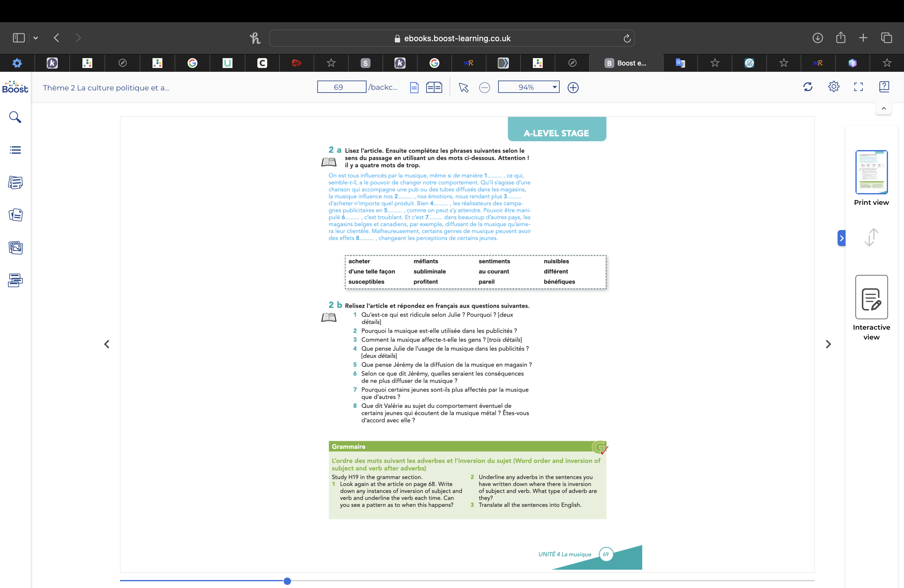This screenshot has height=588, width=904.
Task: Open ebook settings gear
Action: point(833,87)
